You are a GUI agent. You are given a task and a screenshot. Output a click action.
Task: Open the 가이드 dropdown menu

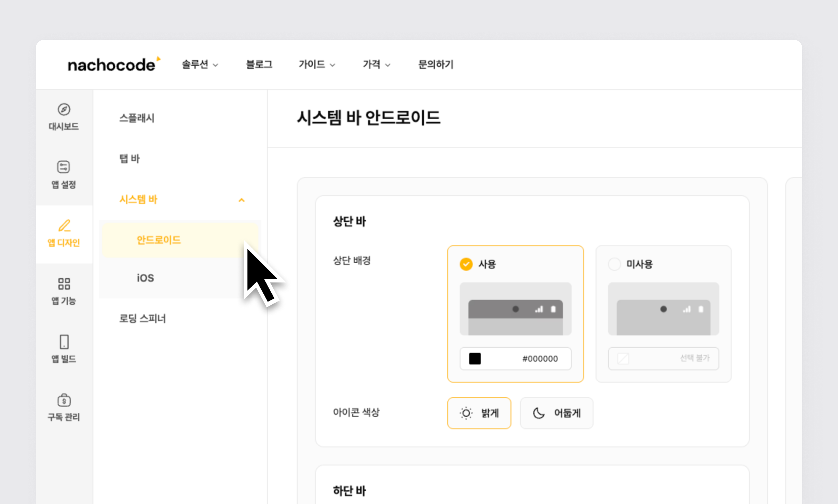(316, 64)
